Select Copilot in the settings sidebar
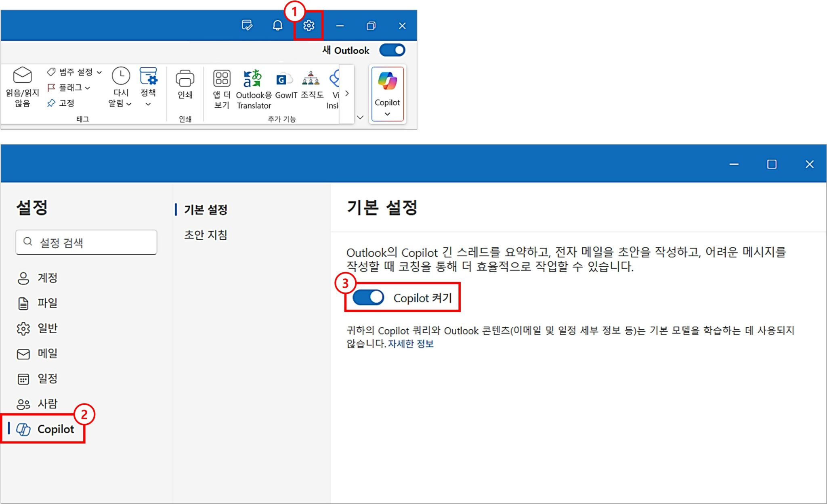The width and height of the screenshot is (827, 504). (45, 429)
